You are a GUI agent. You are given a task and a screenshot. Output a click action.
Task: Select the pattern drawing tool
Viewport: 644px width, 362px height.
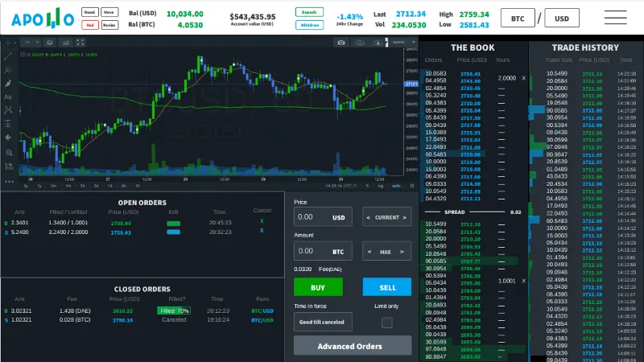(8, 110)
